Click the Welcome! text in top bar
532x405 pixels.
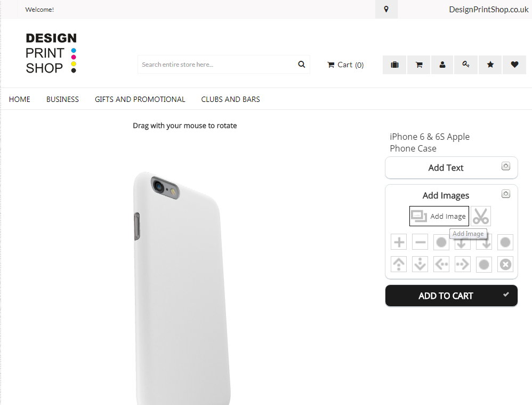pyautogui.click(x=39, y=10)
